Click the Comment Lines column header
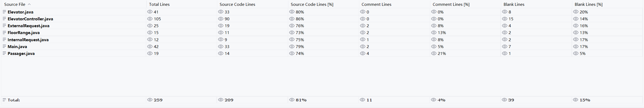 click(376, 4)
